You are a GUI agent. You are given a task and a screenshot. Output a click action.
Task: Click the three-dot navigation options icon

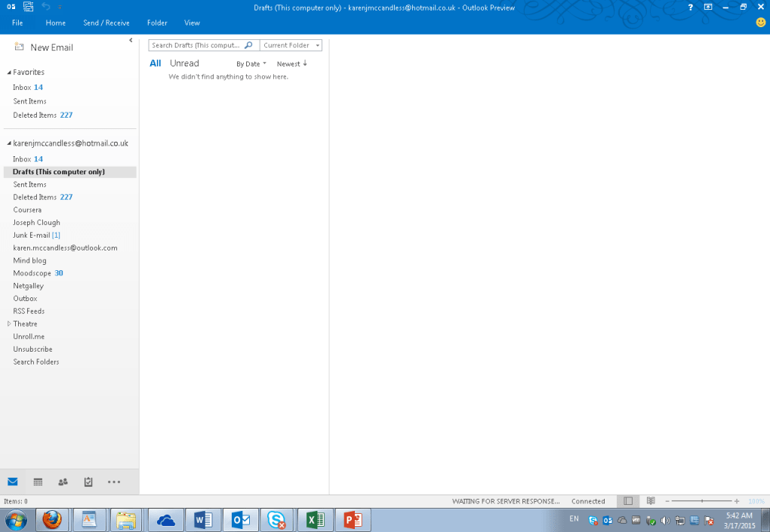[x=114, y=481]
